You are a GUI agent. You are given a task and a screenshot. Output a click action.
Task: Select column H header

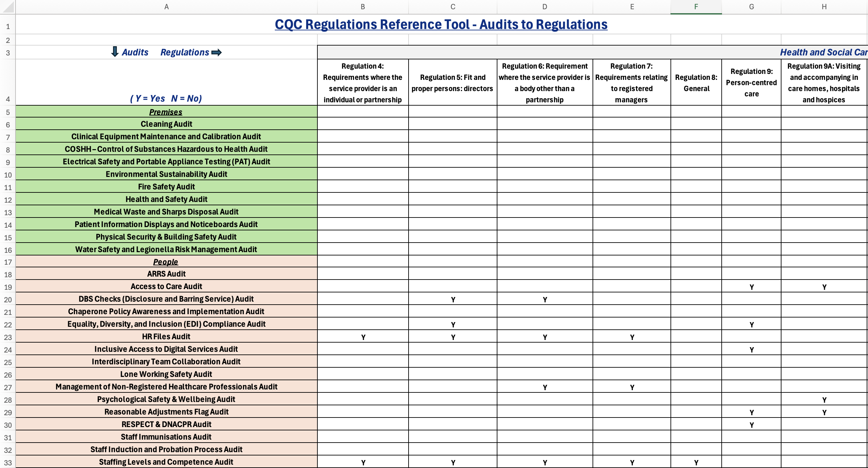[824, 7]
